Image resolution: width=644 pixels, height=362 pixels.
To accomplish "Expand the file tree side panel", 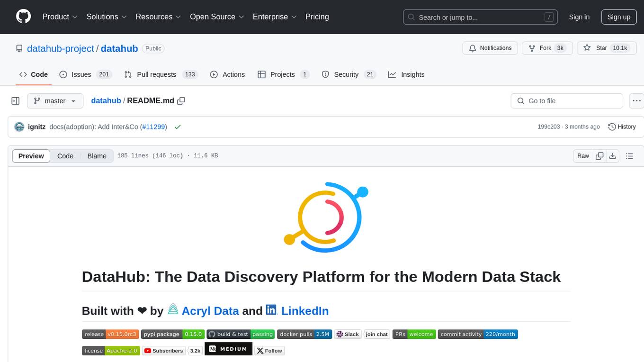I will [x=16, y=101].
